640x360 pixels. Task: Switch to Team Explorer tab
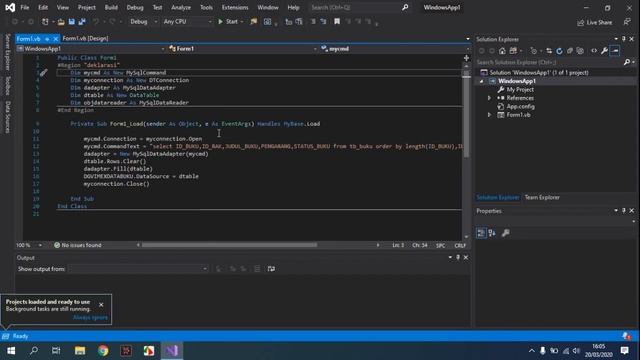542,197
